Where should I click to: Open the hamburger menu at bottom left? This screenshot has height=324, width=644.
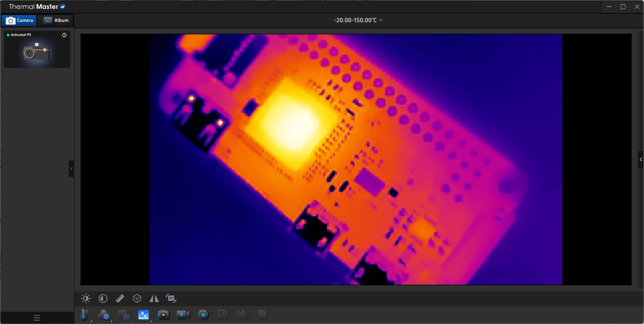pos(37,318)
